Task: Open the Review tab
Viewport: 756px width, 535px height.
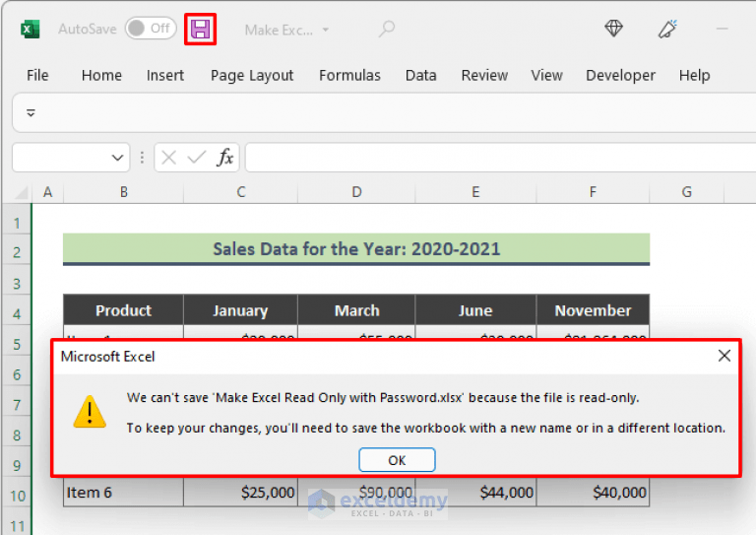Action: (484, 75)
